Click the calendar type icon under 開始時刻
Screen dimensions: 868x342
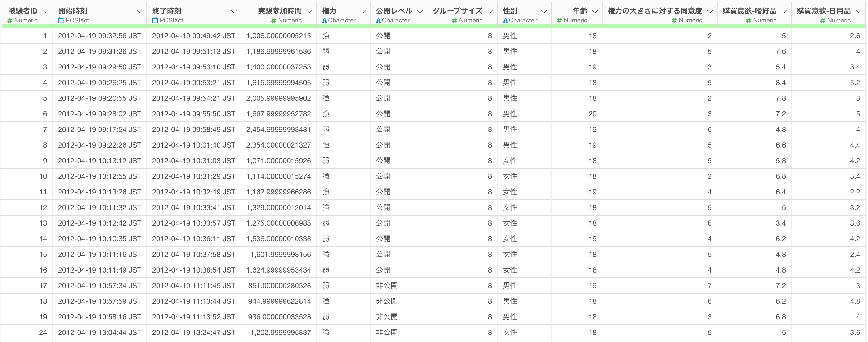point(61,20)
